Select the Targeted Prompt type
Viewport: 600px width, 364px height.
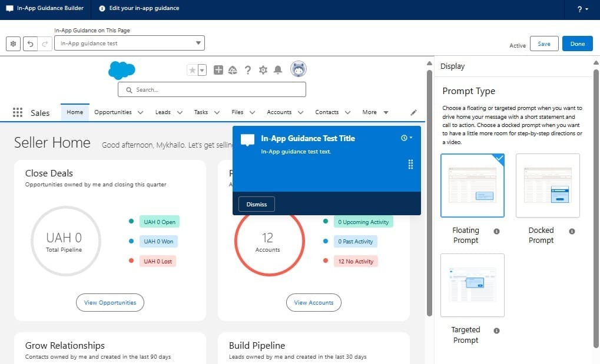coord(473,285)
